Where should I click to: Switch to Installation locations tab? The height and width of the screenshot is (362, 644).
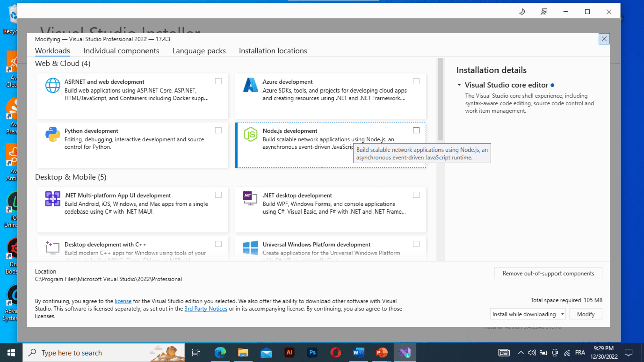(273, 51)
